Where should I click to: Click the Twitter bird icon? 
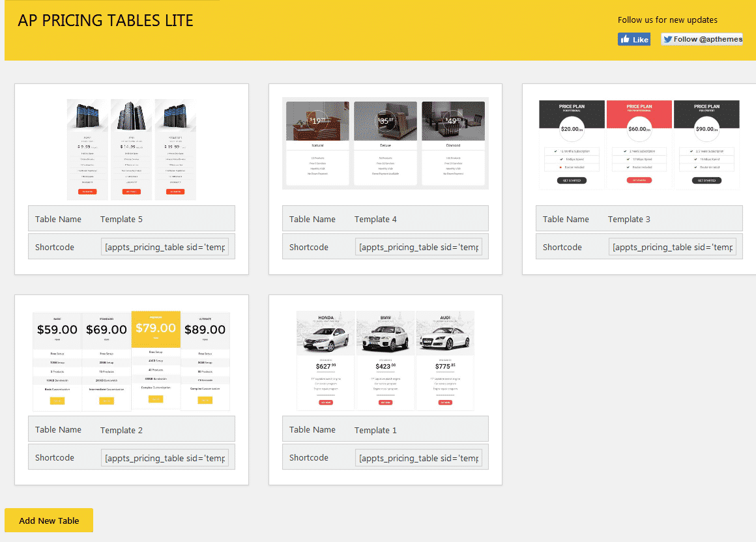(667, 39)
